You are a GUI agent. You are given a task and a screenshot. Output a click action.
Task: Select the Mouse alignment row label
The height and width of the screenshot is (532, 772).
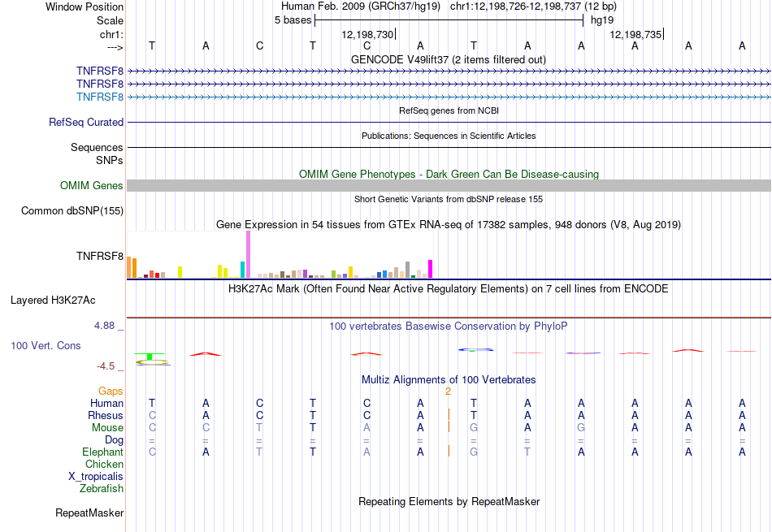pyautogui.click(x=108, y=428)
